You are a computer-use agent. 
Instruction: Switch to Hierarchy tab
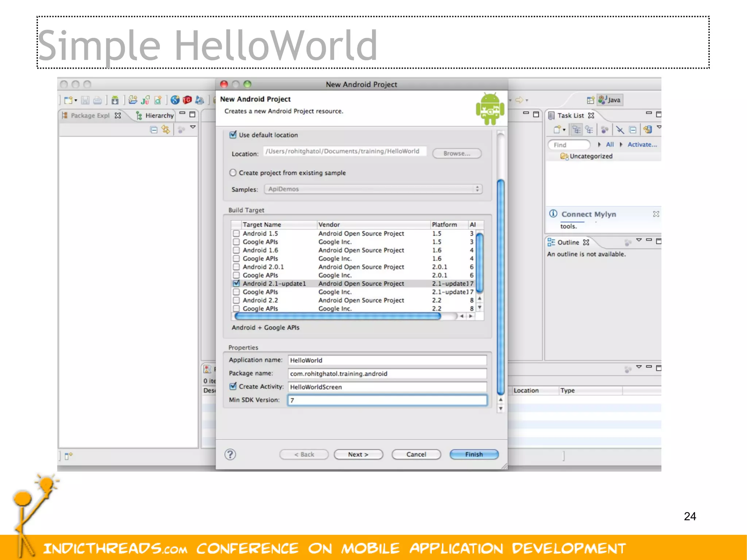(155, 115)
